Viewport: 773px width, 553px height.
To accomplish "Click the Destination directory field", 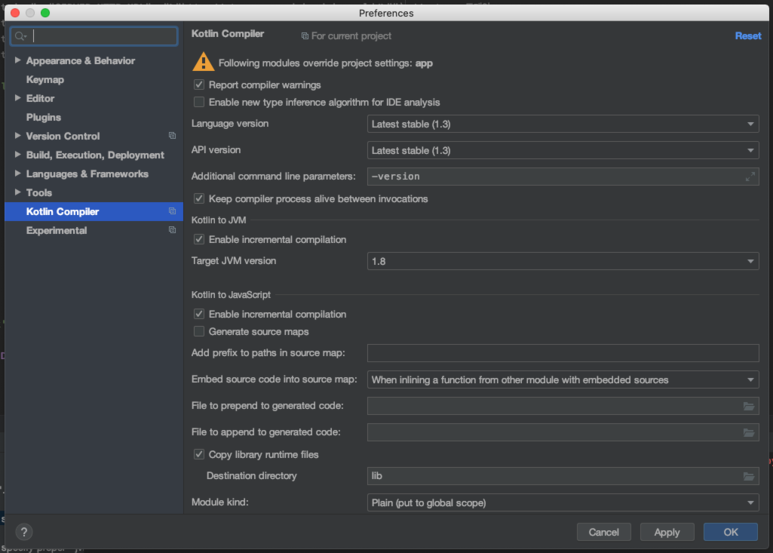I will coord(562,476).
